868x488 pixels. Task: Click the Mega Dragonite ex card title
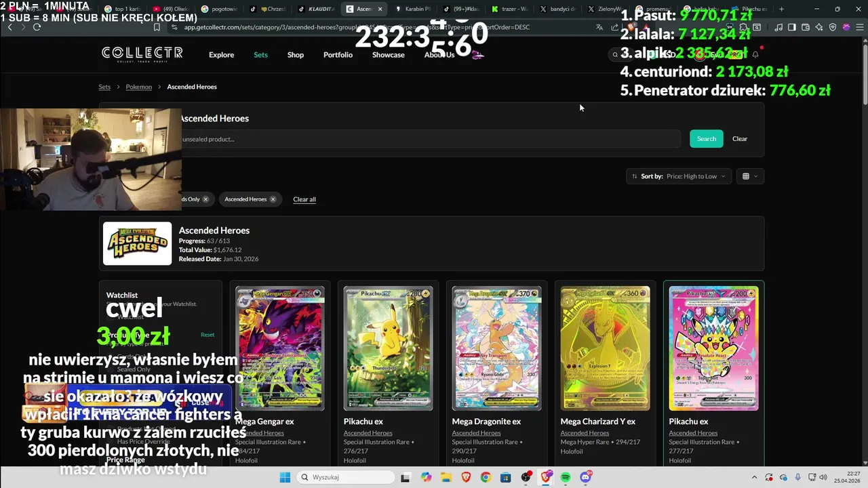486,422
